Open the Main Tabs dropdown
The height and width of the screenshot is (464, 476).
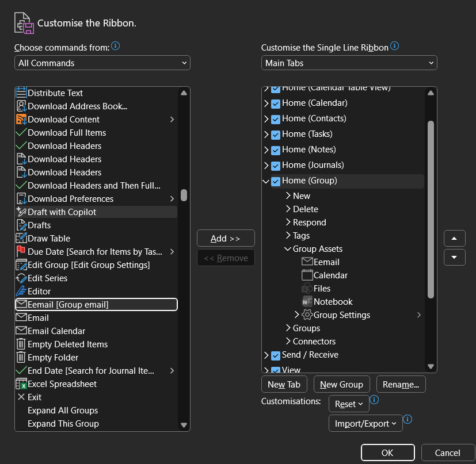(349, 63)
